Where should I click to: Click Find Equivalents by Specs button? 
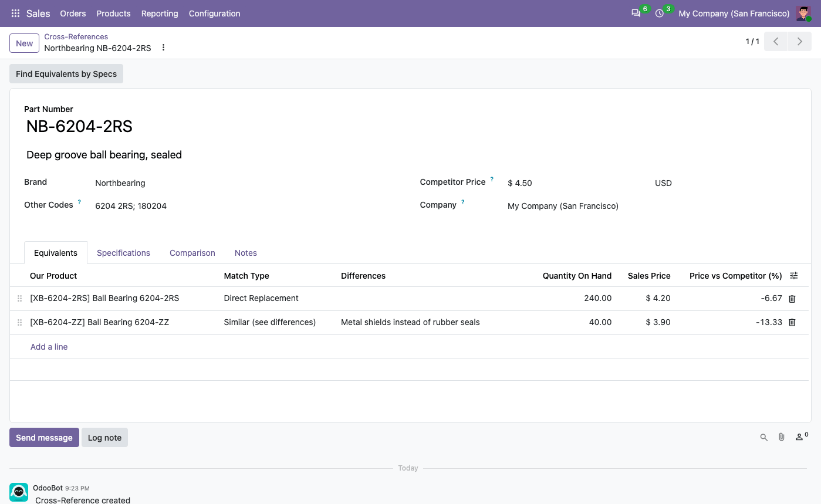pyautogui.click(x=66, y=74)
